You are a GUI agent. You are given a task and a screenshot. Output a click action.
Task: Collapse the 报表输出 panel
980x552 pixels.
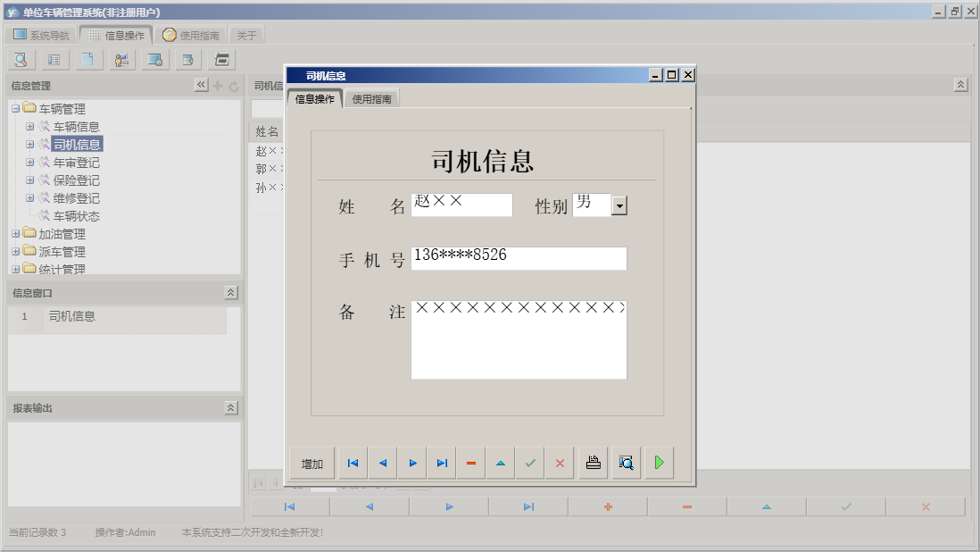[230, 407]
